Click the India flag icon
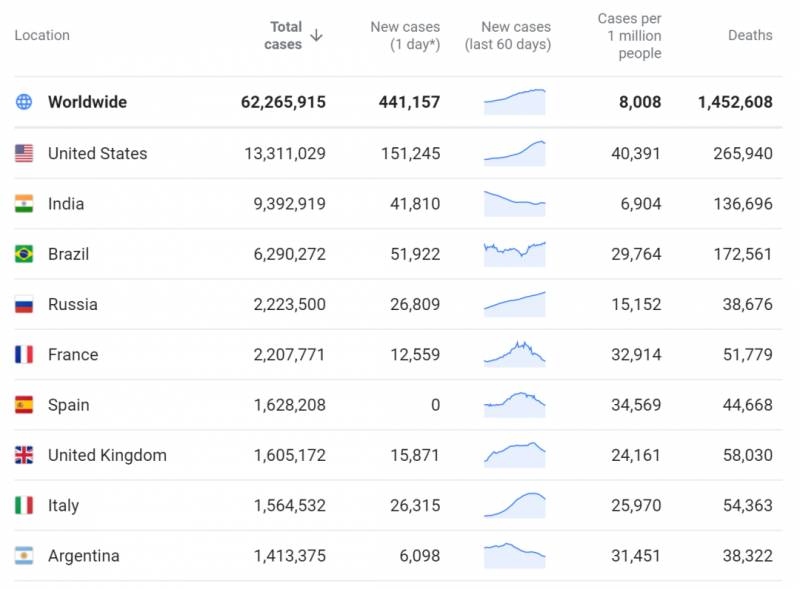 pyautogui.click(x=24, y=204)
